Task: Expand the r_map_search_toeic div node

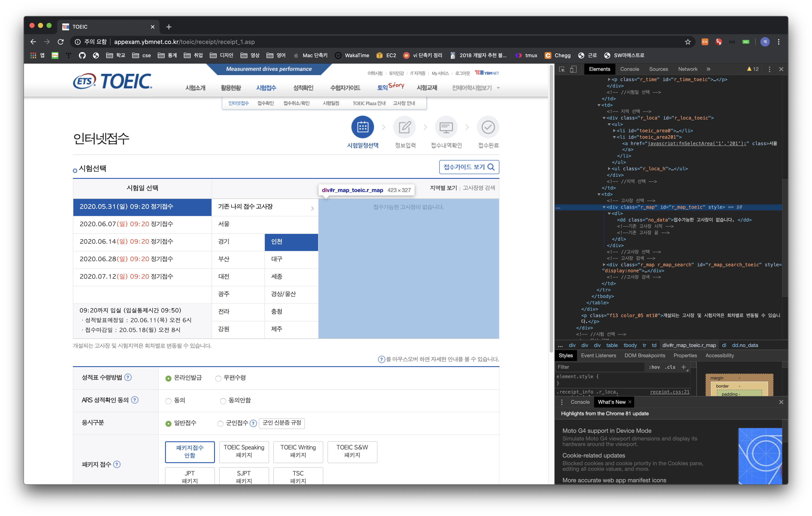Action: [x=604, y=265]
